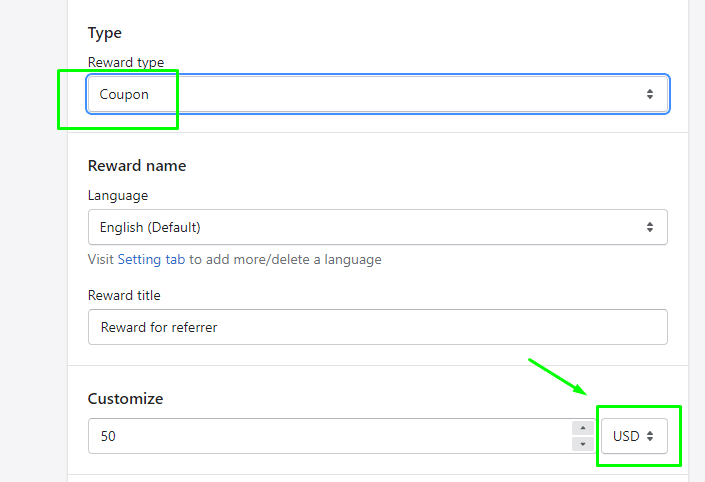705x482 pixels.
Task: Click the green arrow annotation pointing to USD
Action: [558, 377]
